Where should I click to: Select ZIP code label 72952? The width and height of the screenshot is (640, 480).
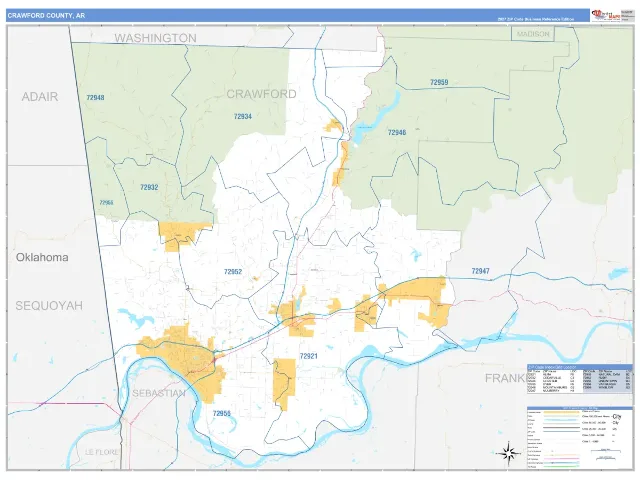pos(233,271)
